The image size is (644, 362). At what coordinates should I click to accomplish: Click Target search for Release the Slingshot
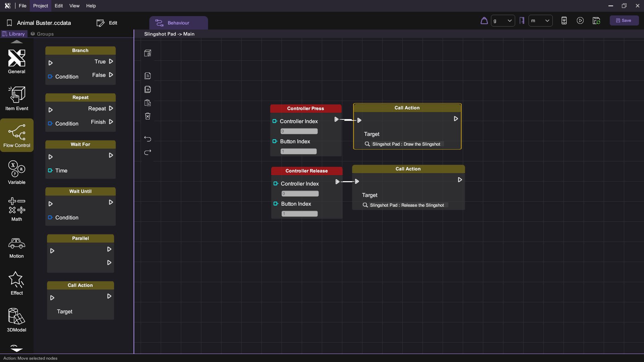(x=406, y=205)
